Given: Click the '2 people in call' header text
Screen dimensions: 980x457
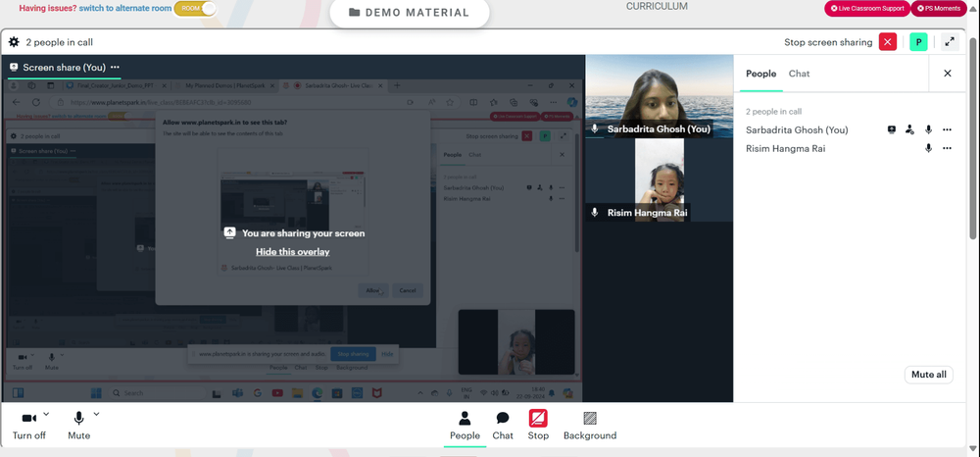Looking at the screenshot, I should point(60,42).
